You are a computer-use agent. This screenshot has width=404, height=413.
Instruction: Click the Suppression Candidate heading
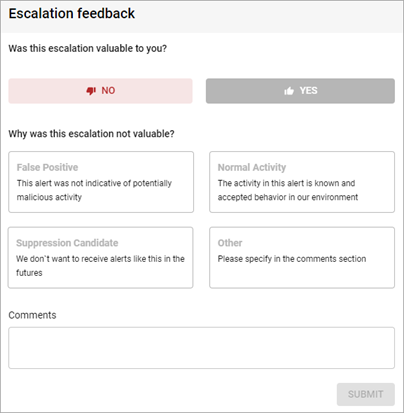click(x=67, y=243)
